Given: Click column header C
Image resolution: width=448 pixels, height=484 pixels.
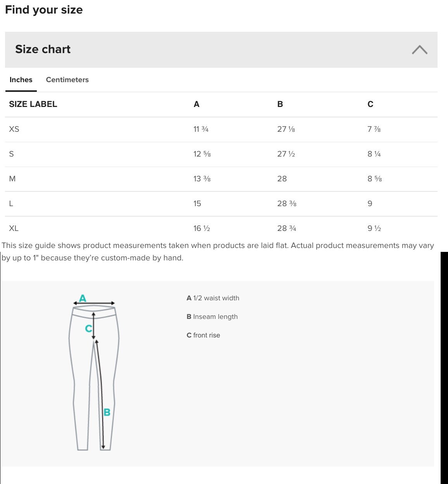Looking at the screenshot, I should click(x=370, y=104).
